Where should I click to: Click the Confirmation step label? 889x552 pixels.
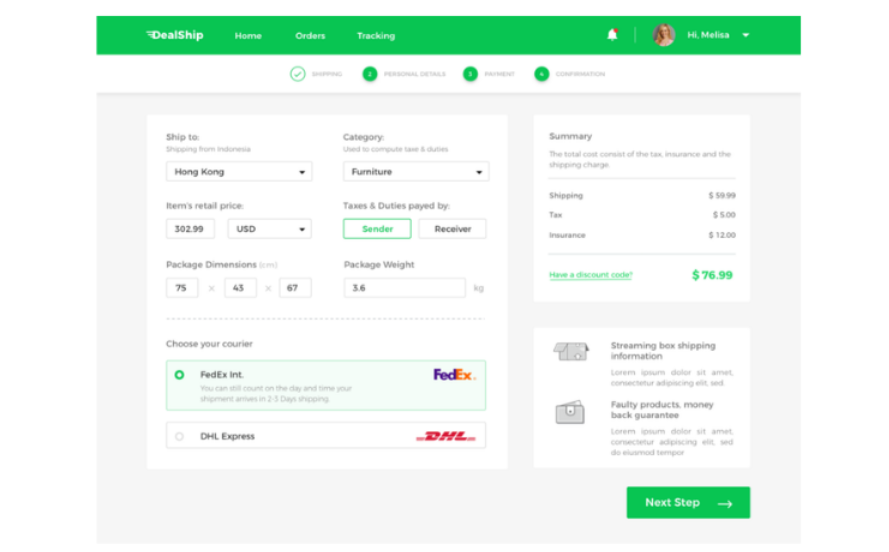pyautogui.click(x=580, y=74)
